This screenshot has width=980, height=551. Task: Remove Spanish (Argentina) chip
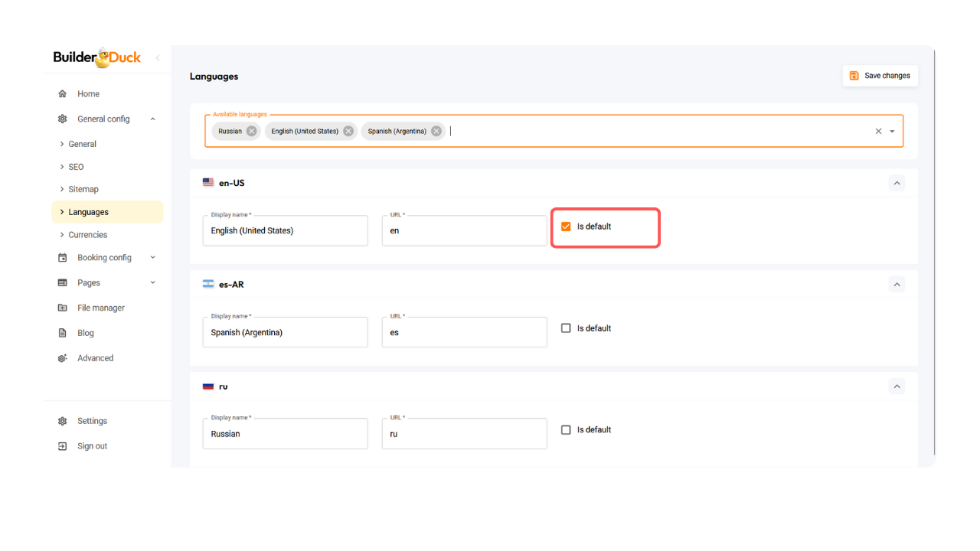[x=436, y=131]
